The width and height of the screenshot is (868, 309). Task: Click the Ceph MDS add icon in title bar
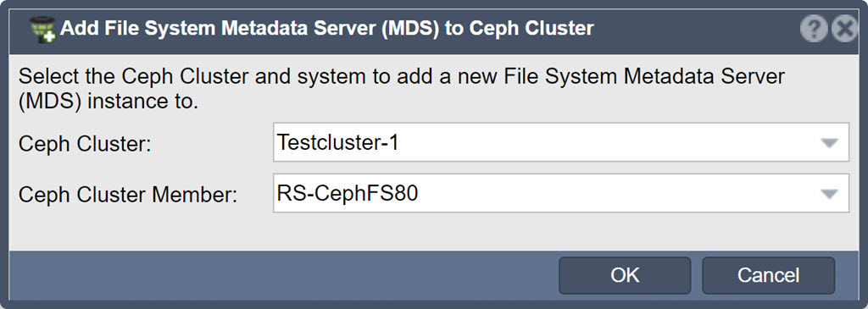[x=42, y=30]
